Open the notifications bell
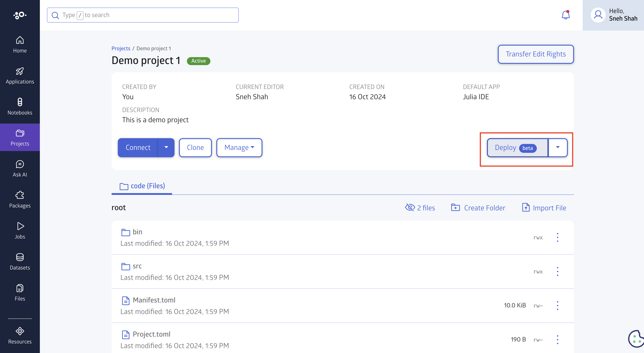This screenshot has height=353, width=644. (x=566, y=15)
